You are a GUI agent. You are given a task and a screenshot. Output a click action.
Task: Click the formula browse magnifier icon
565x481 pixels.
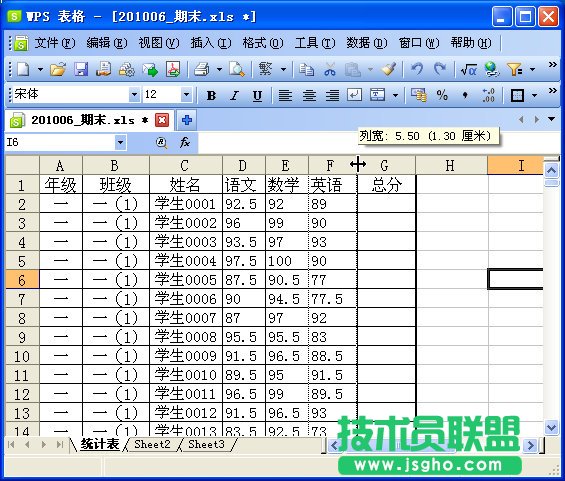[161, 143]
